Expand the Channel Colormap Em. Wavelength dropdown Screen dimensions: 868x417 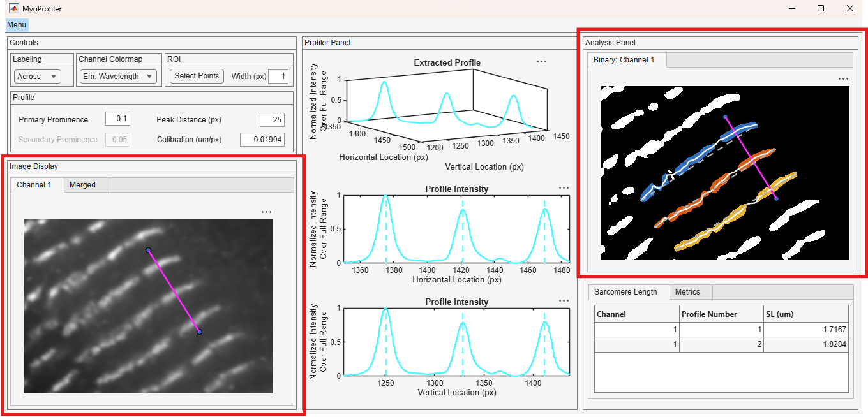(118, 77)
